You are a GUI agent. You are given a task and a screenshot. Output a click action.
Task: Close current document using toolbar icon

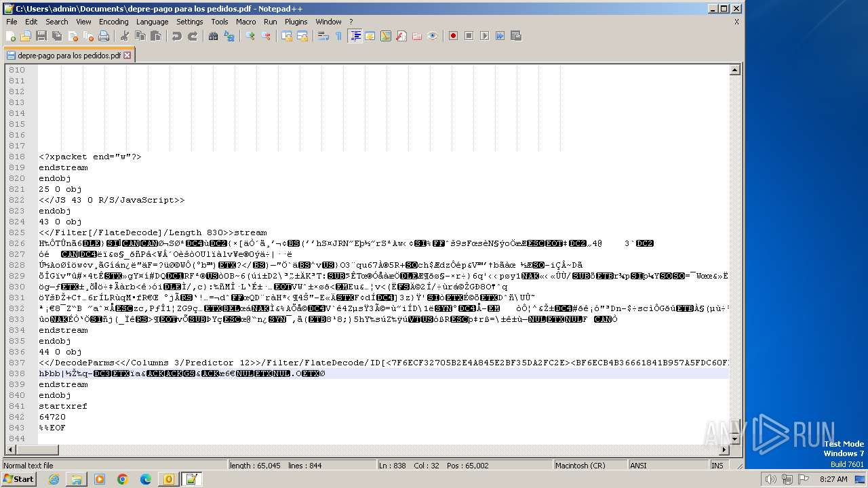tap(73, 36)
